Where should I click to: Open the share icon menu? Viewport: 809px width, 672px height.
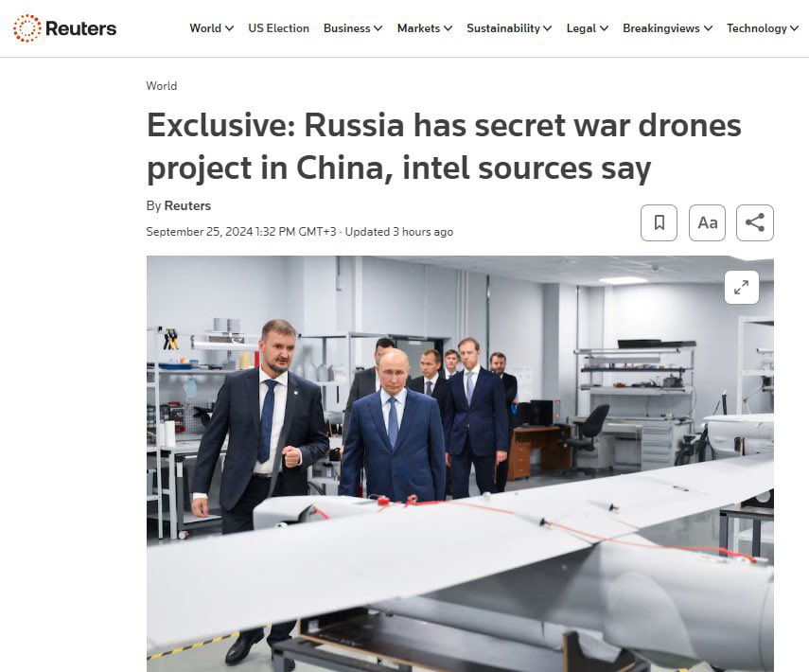pyautogui.click(x=755, y=222)
